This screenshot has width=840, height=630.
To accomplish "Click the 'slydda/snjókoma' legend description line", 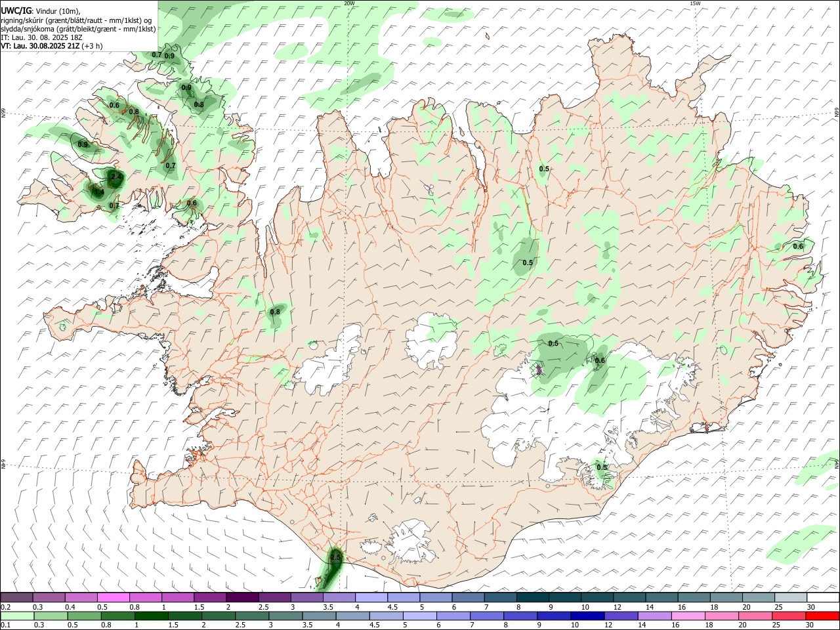I will pos(78,29).
